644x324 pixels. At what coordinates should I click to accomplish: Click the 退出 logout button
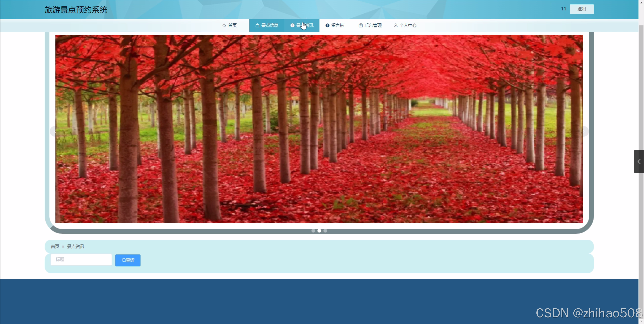point(581,9)
